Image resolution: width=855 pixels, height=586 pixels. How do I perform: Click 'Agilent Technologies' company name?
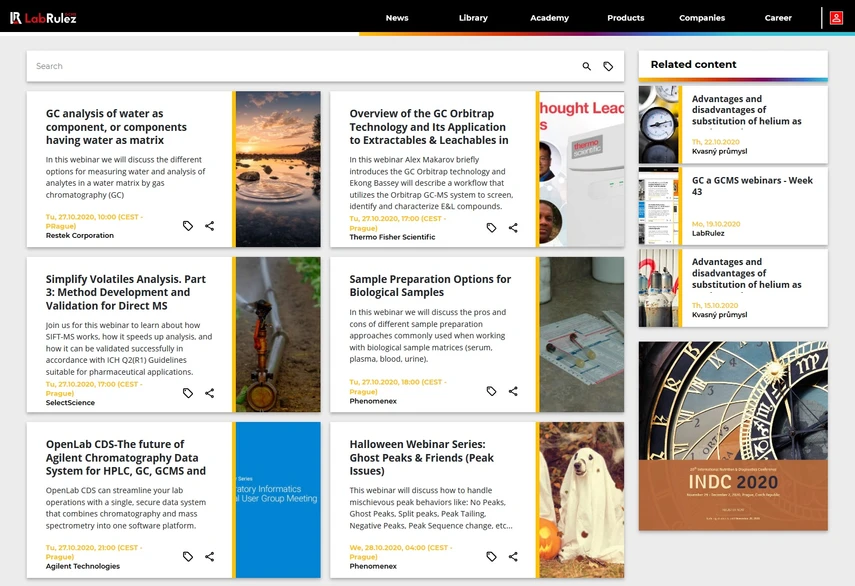(83, 566)
